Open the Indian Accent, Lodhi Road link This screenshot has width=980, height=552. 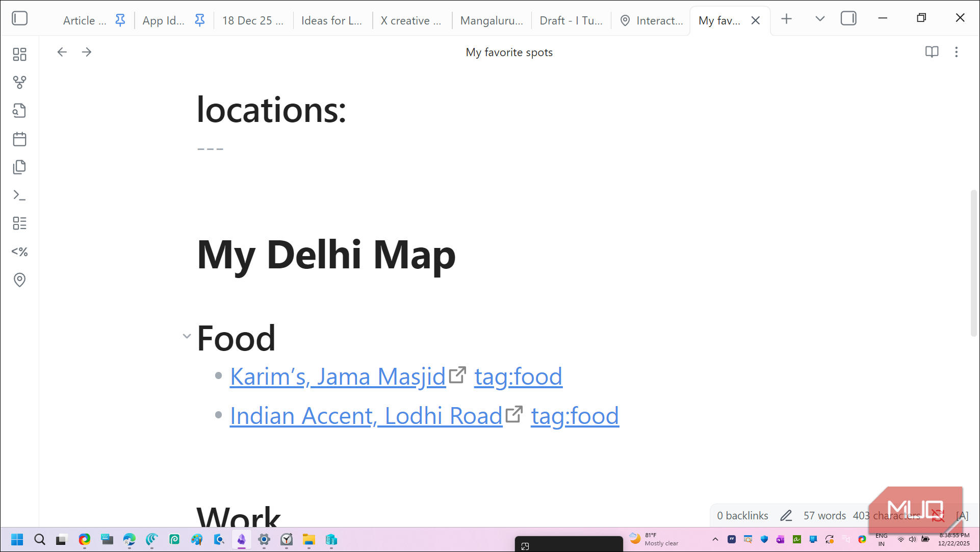(367, 416)
